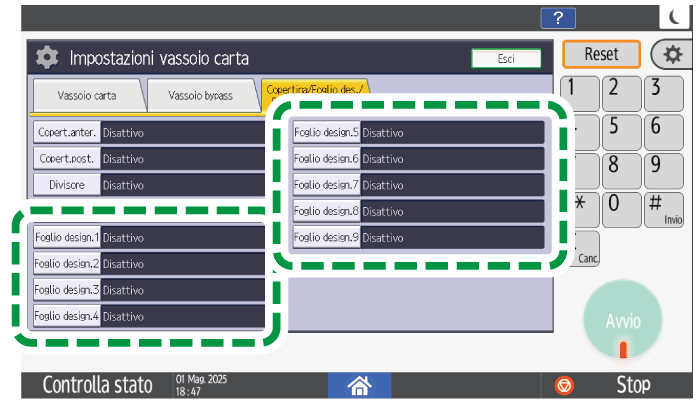Image resolution: width=699 pixels, height=404 pixels.
Task: Exit settings with the Esci button
Action: pos(506,58)
